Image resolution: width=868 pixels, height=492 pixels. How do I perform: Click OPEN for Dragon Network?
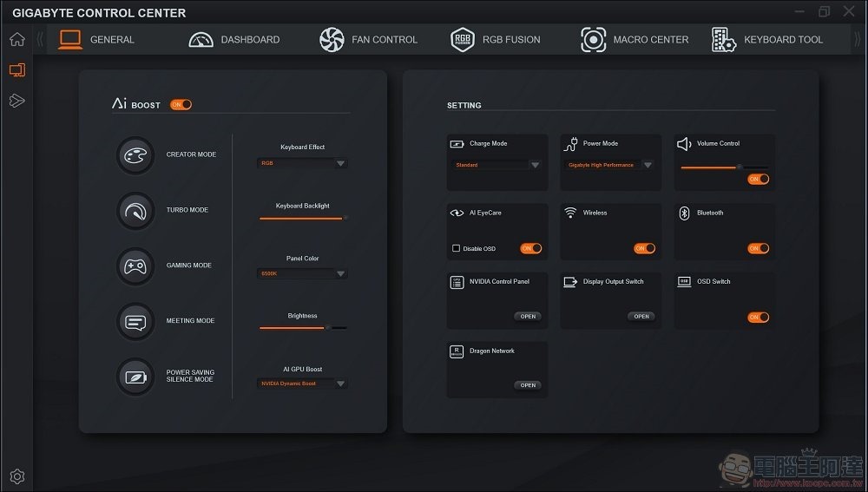528,385
